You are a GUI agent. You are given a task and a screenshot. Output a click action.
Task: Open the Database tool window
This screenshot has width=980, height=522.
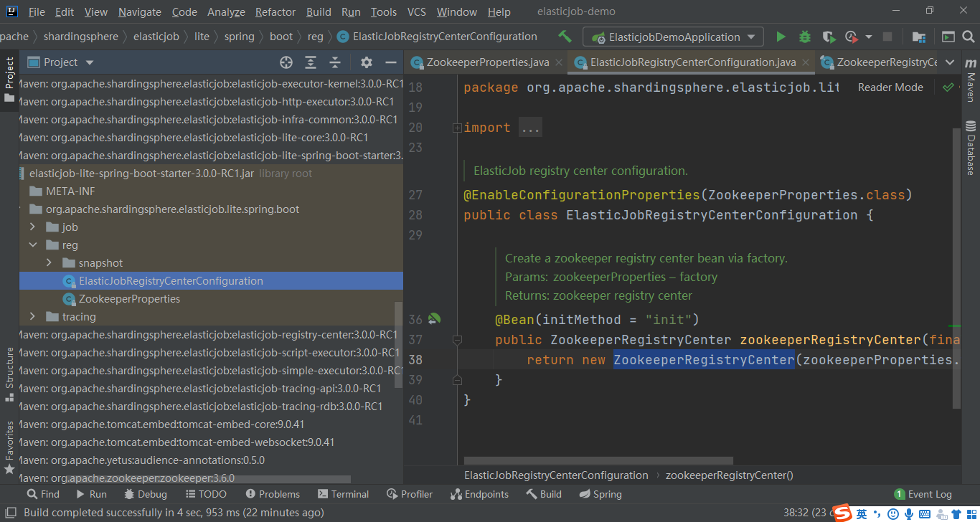click(971, 148)
